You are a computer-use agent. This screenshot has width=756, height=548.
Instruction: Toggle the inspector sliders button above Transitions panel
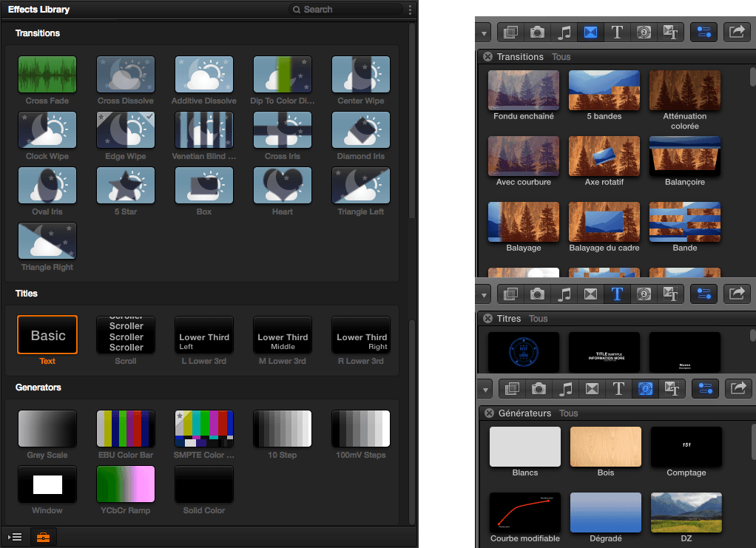tap(704, 32)
